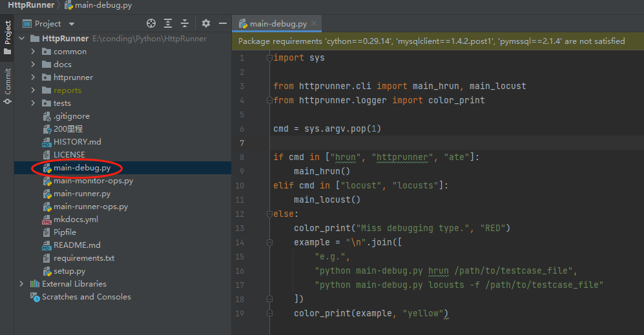Image resolution: width=644 pixels, height=335 pixels.
Task: Close the main-debug.py editor tab
Action: click(x=314, y=23)
